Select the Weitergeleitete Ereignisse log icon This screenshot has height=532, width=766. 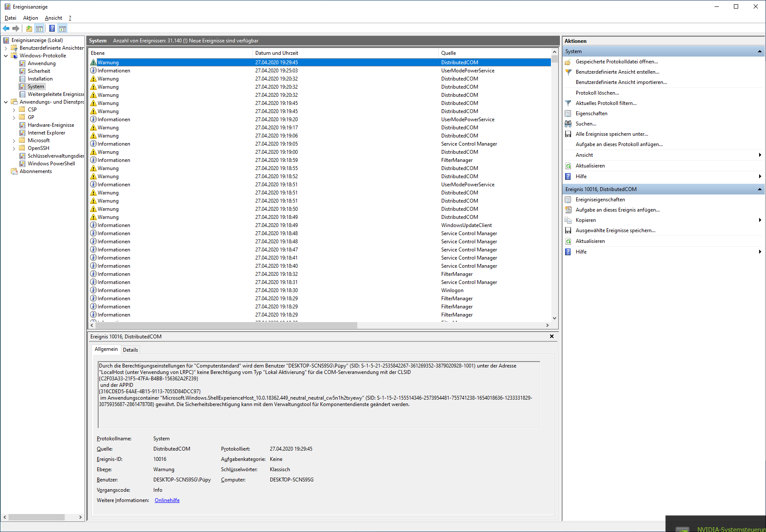22,94
